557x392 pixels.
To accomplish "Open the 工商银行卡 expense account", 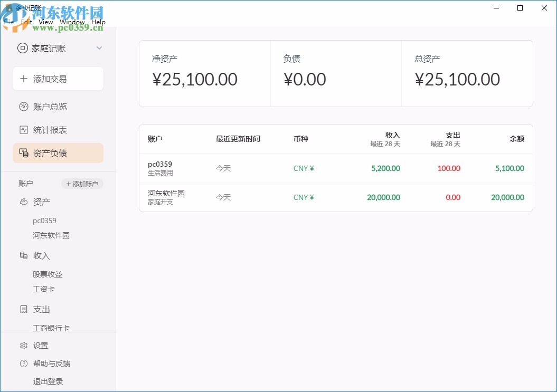I will pyautogui.click(x=51, y=328).
